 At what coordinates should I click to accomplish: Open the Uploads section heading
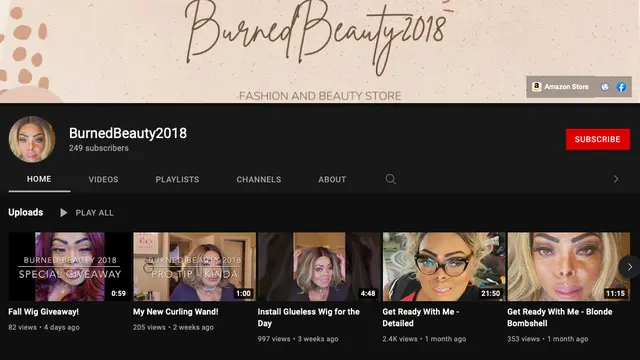point(25,212)
